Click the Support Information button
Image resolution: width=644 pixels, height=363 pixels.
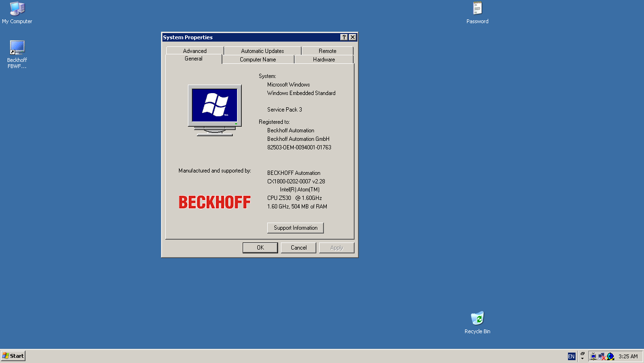pyautogui.click(x=296, y=228)
